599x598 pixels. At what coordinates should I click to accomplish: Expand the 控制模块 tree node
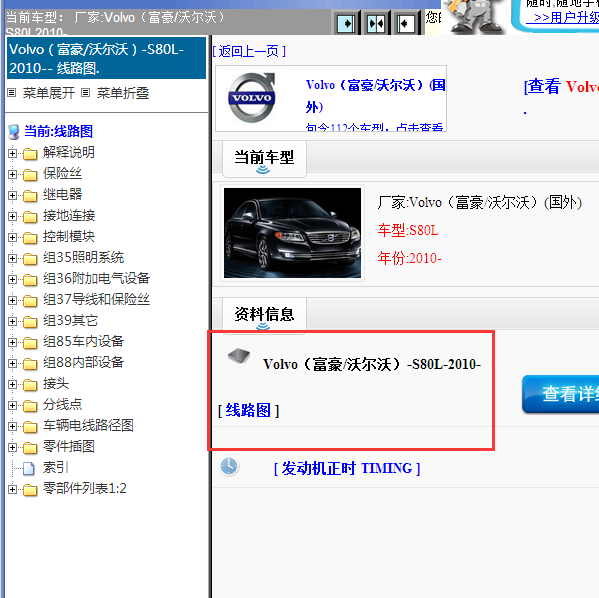(12, 237)
